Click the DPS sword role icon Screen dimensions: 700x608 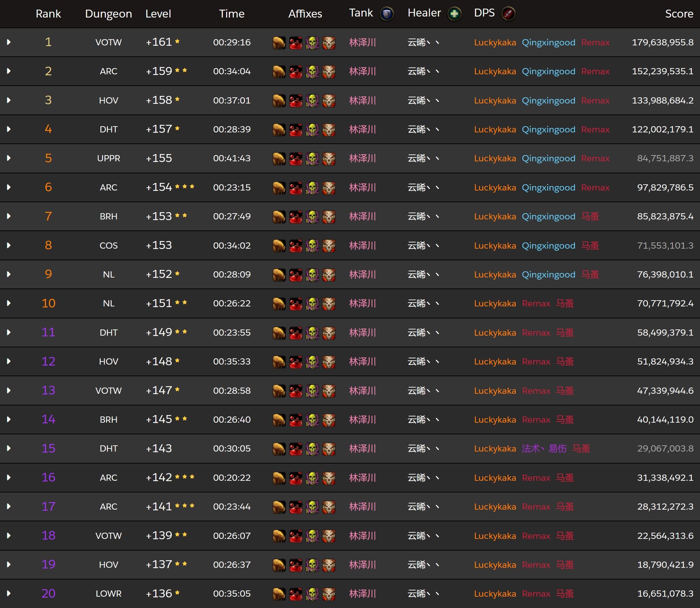tap(508, 14)
